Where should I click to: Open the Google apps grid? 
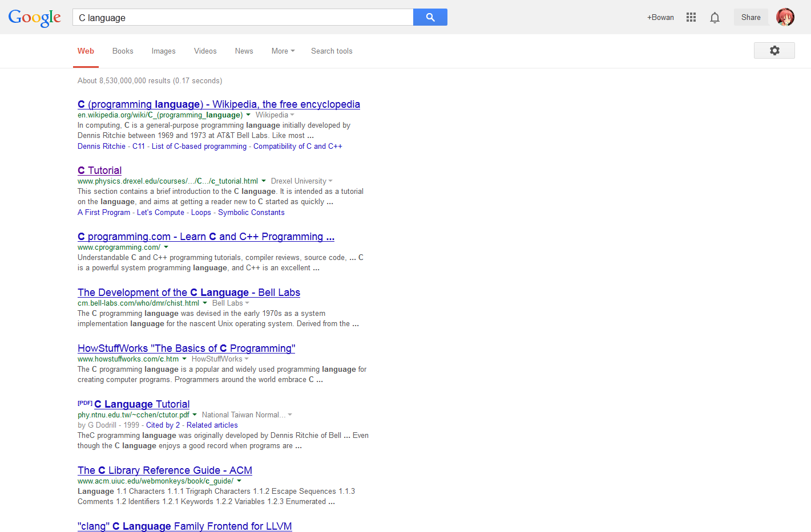point(691,17)
